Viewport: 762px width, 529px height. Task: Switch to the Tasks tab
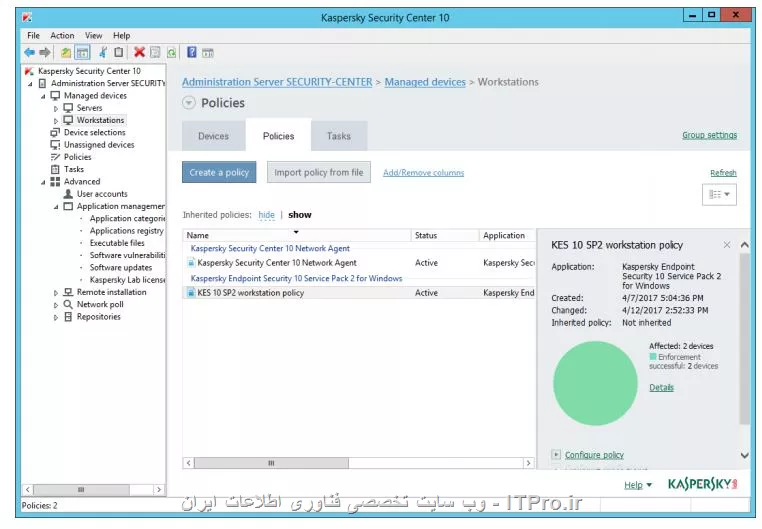point(339,136)
